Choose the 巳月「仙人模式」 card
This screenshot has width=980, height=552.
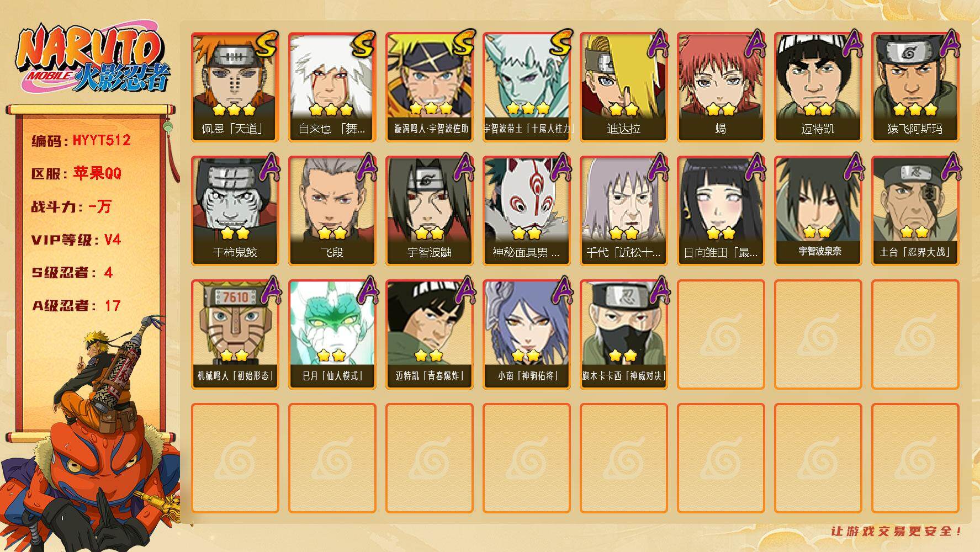pos(332,334)
